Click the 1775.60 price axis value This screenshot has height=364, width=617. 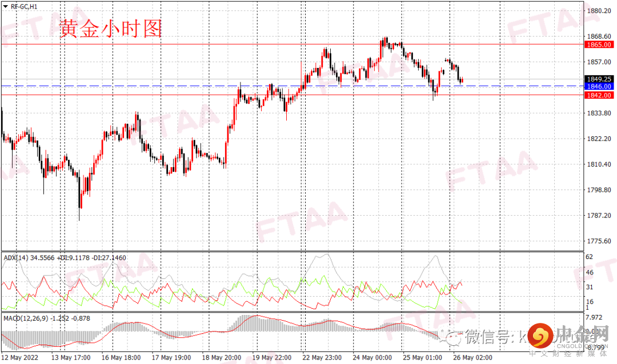click(x=599, y=241)
